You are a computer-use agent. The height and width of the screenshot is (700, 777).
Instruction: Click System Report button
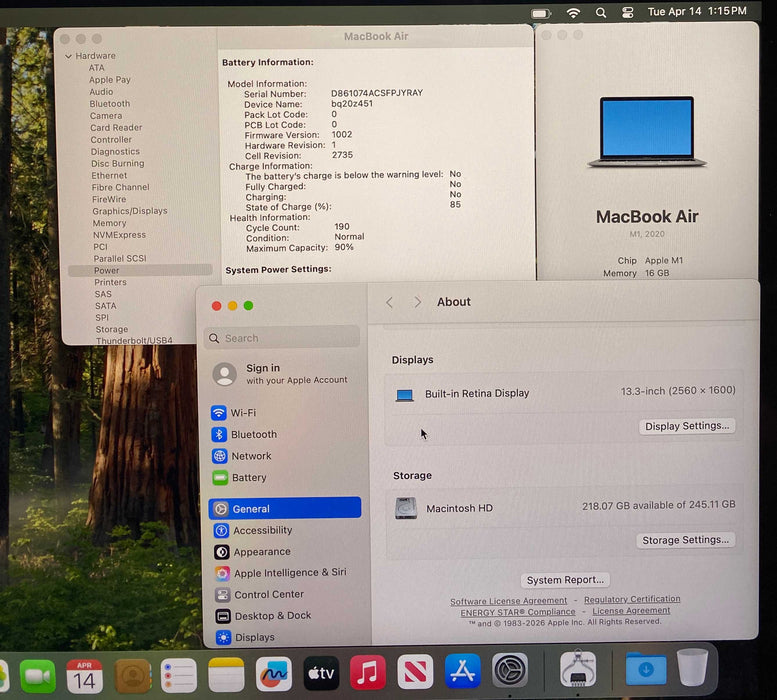click(x=565, y=580)
